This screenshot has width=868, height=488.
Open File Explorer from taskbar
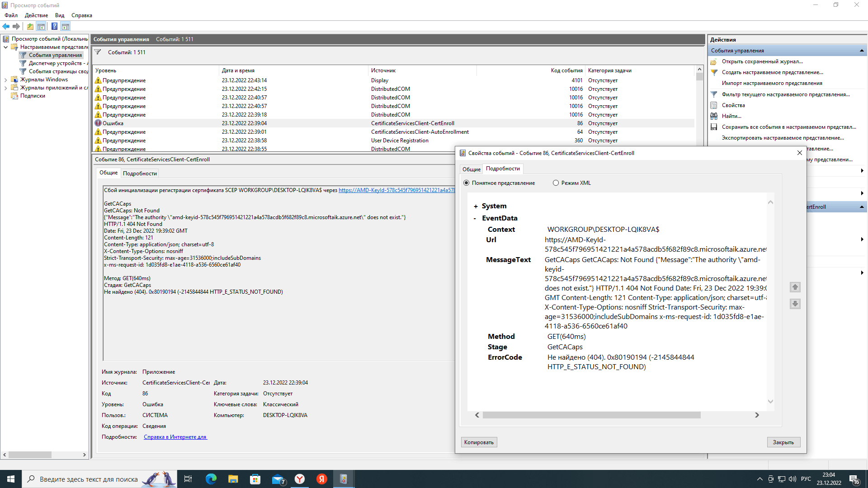[x=233, y=479]
